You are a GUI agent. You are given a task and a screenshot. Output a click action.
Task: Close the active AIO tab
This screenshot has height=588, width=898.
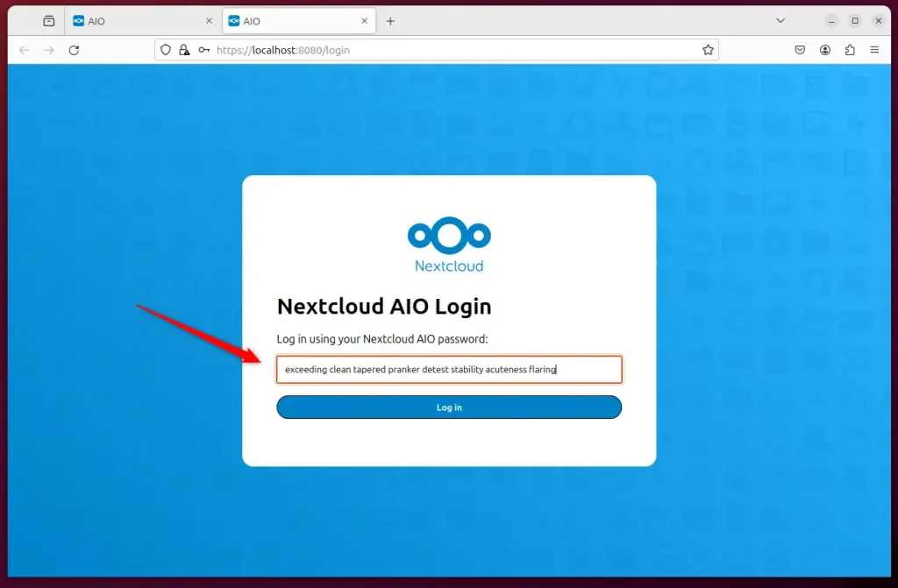click(x=364, y=21)
